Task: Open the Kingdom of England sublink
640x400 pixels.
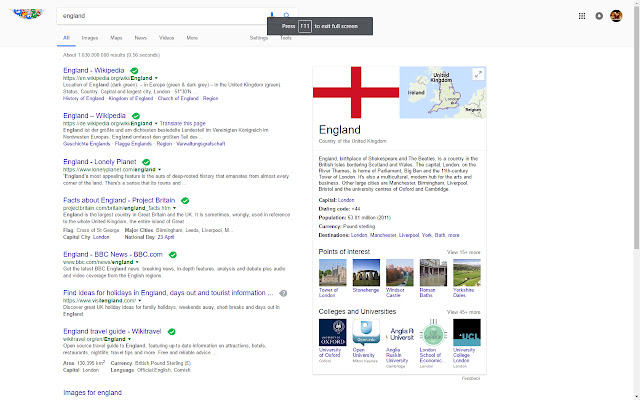Action: [x=131, y=98]
